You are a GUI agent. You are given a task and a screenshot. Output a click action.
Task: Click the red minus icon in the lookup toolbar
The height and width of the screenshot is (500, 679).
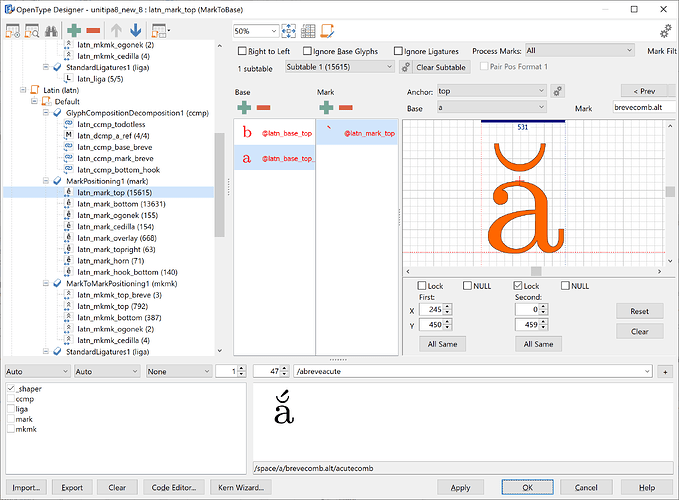pyautogui.click(x=94, y=33)
